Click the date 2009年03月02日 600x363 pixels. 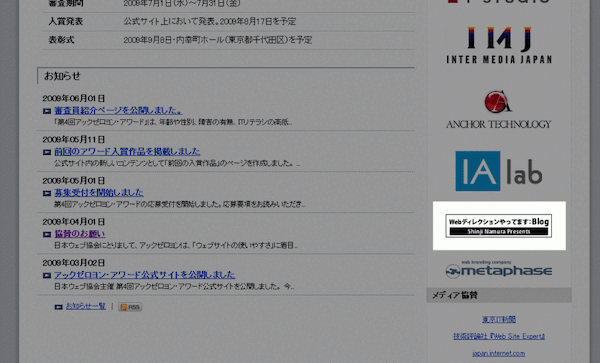pos(73,263)
